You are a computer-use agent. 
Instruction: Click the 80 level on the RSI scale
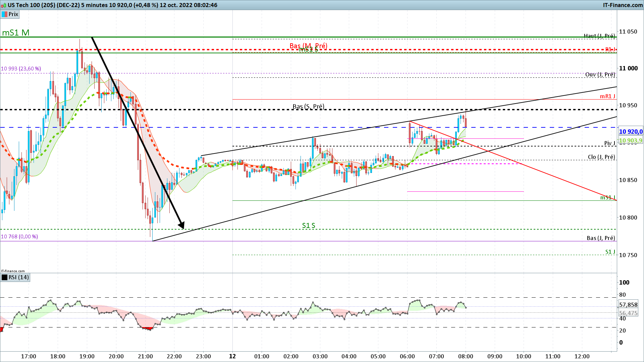pos(623,295)
